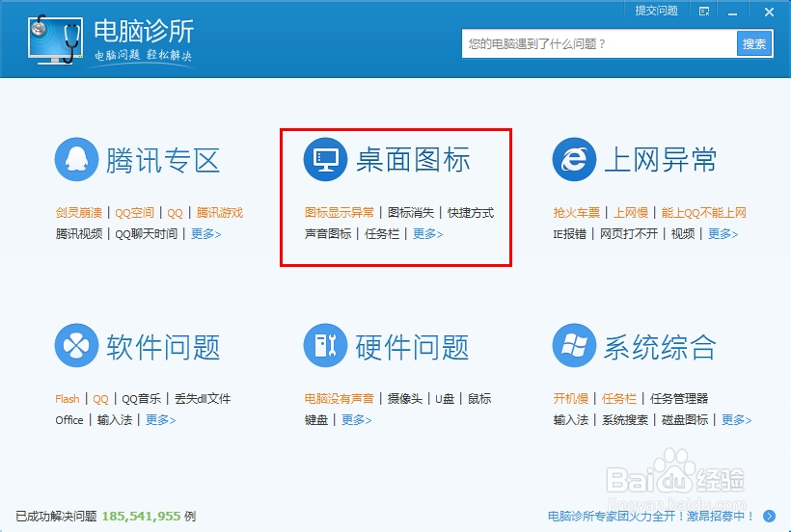The width and height of the screenshot is (791, 532).
Task: Click the QQ link under 软件问题
Action: click(x=100, y=399)
